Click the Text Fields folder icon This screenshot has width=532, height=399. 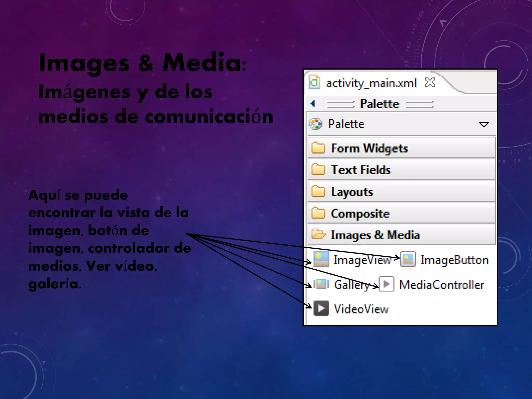318,170
